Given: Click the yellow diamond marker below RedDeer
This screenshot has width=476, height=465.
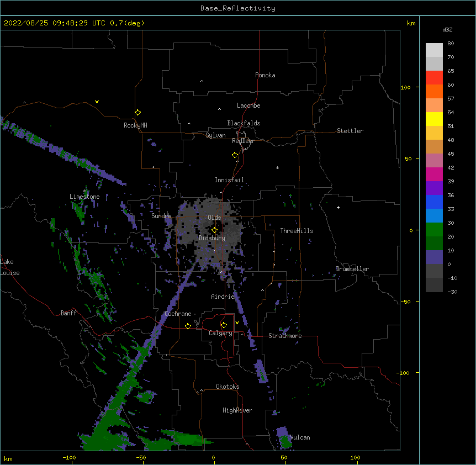Looking at the screenshot, I should tap(235, 155).
